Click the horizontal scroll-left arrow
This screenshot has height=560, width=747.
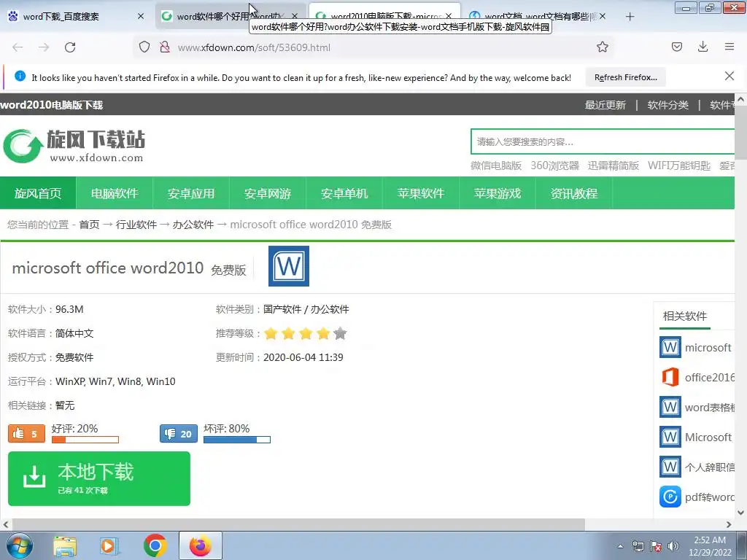click(x=6, y=524)
